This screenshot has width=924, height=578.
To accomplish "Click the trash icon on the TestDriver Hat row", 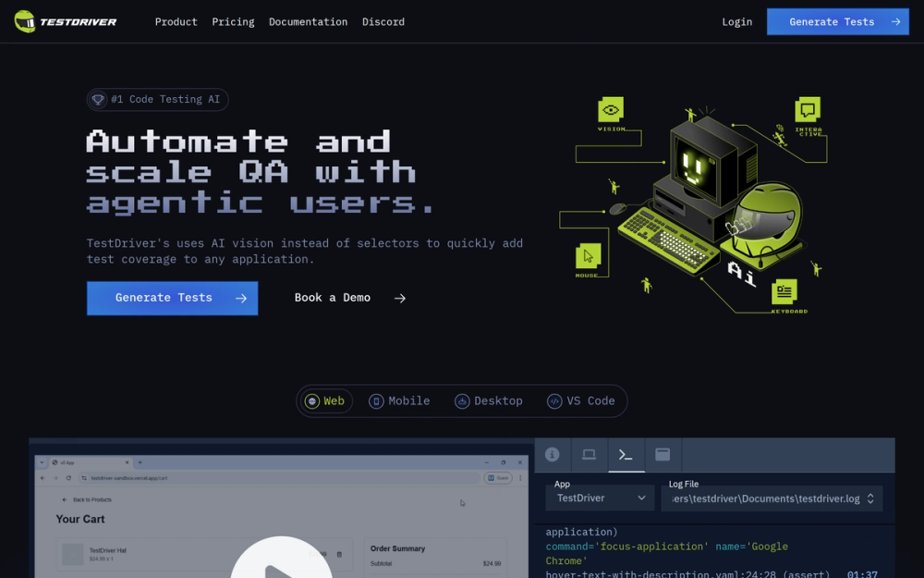I will tap(339, 554).
